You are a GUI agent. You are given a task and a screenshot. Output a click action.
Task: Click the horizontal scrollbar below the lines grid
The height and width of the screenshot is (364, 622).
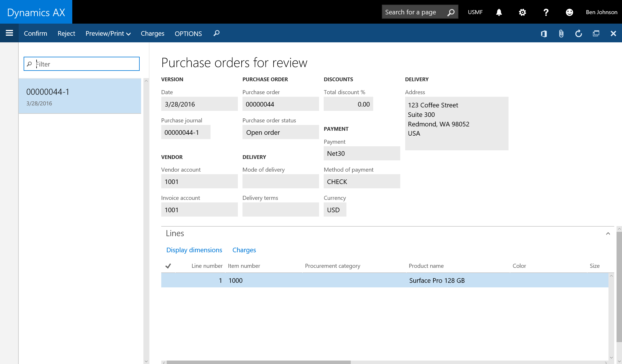(x=258, y=362)
